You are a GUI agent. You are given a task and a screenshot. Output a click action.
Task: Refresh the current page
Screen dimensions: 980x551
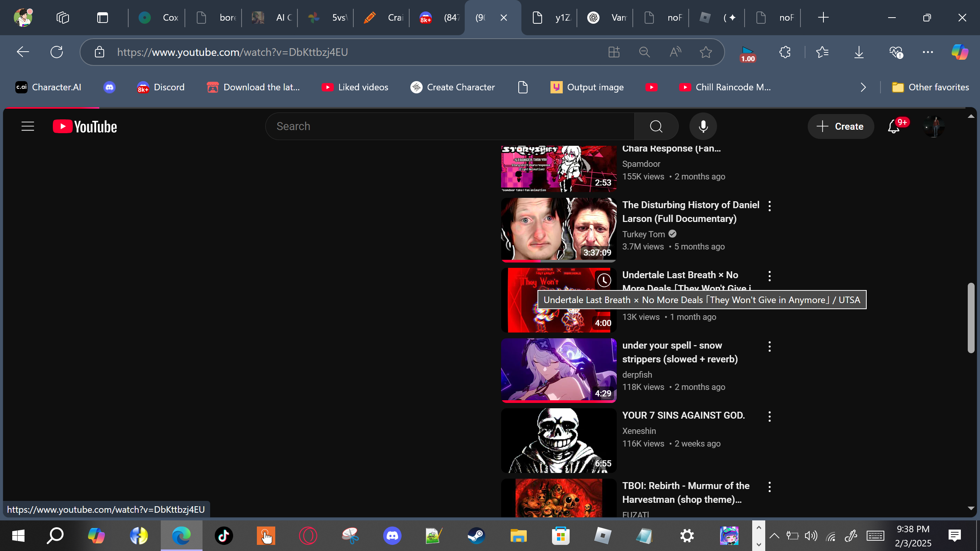(x=57, y=52)
